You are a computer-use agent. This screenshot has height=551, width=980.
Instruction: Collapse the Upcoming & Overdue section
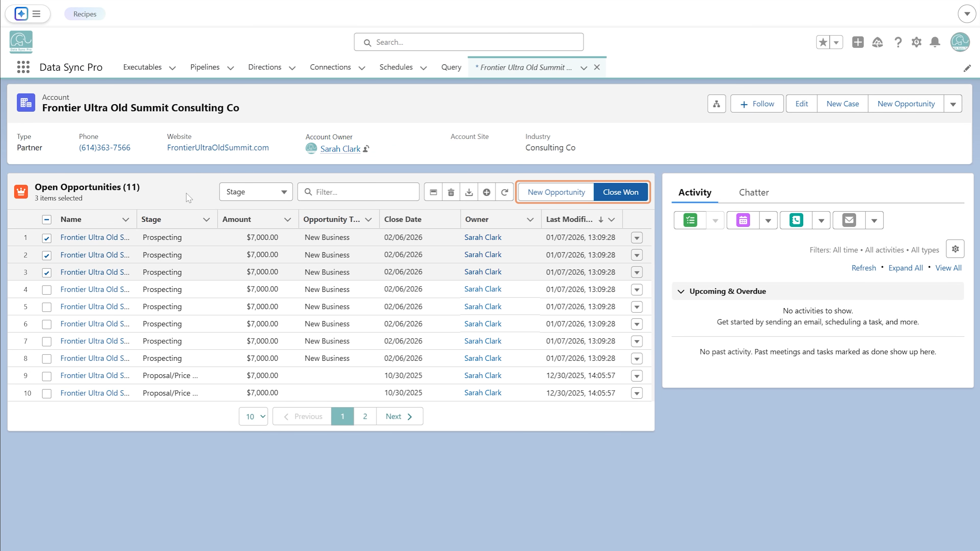[681, 291]
